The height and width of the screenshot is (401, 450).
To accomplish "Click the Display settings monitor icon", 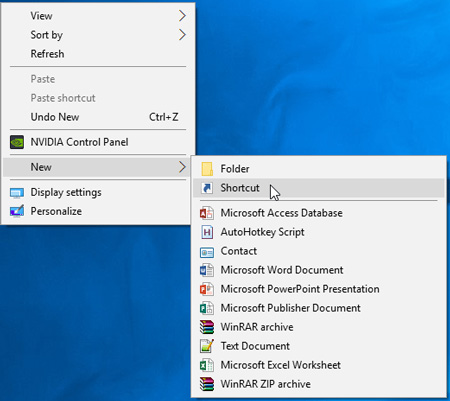I will click(17, 193).
